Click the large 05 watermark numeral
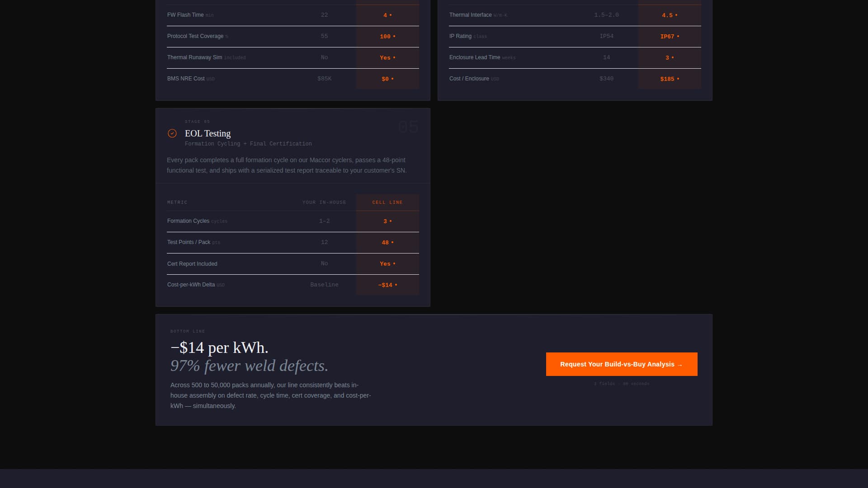Viewport: 868px width, 488px height. 409,127
